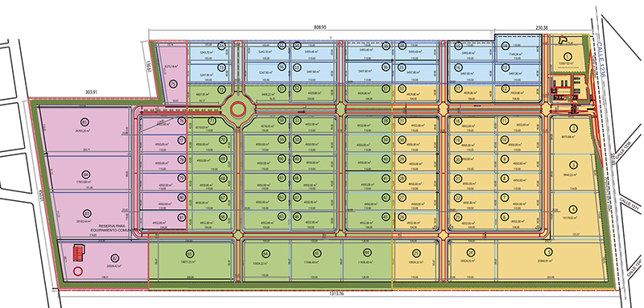Select lot marker 37 in green zone
Image resolution: width=644 pixels, height=308 pixels.
[x=386, y=88]
